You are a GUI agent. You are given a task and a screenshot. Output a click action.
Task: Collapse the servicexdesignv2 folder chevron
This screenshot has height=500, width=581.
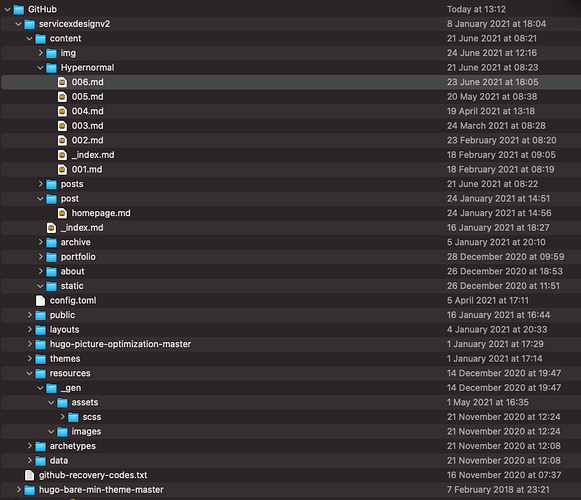(19, 24)
